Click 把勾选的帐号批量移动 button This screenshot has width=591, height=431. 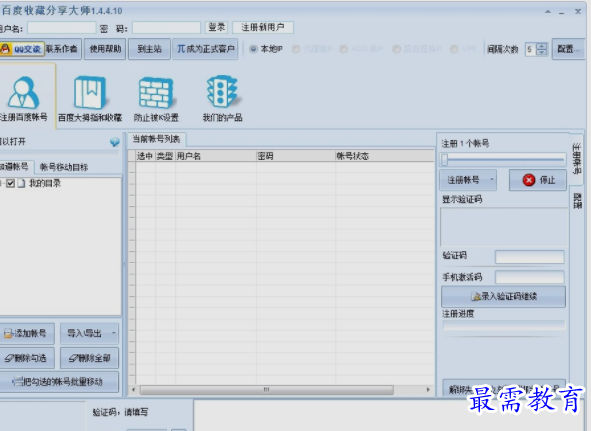click(x=58, y=382)
